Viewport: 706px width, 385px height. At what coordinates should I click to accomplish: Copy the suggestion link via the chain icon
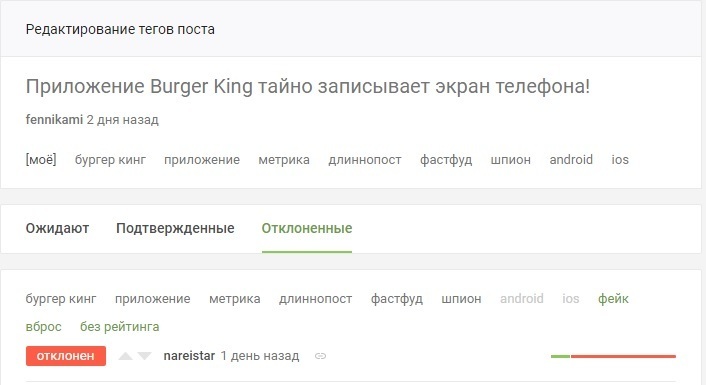pos(320,356)
